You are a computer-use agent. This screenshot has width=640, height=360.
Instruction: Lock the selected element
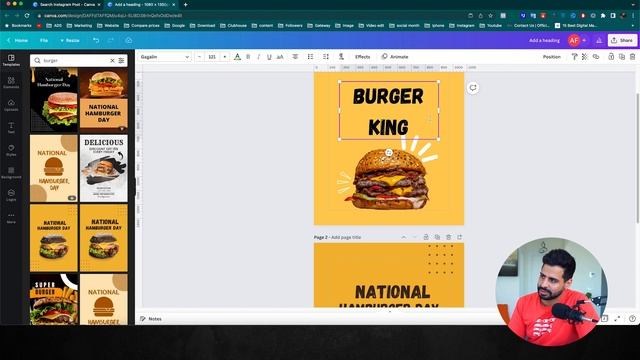(611, 57)
